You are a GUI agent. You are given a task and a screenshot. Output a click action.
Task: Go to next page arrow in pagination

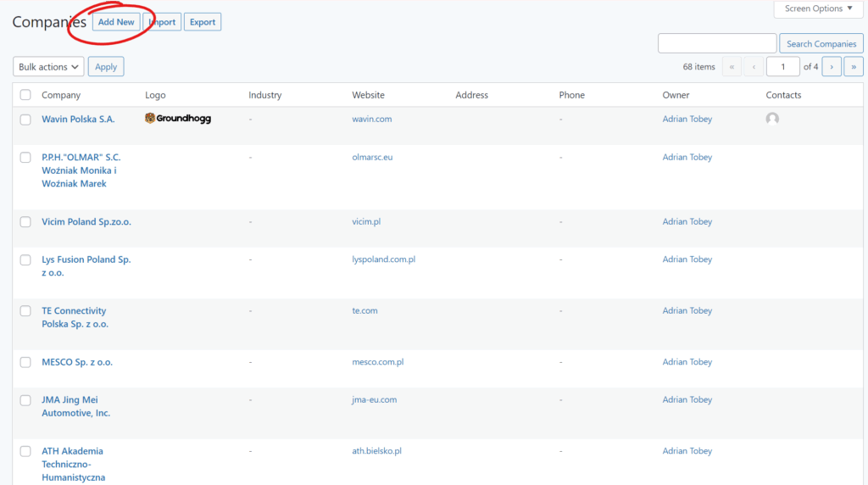tap(832, 66)
